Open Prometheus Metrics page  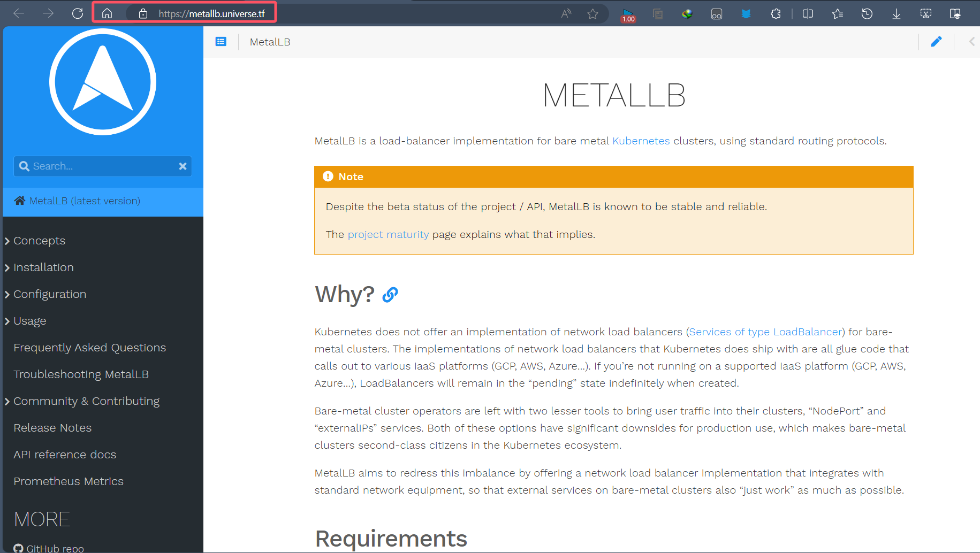pyautogui.click(x=69, y=481)
